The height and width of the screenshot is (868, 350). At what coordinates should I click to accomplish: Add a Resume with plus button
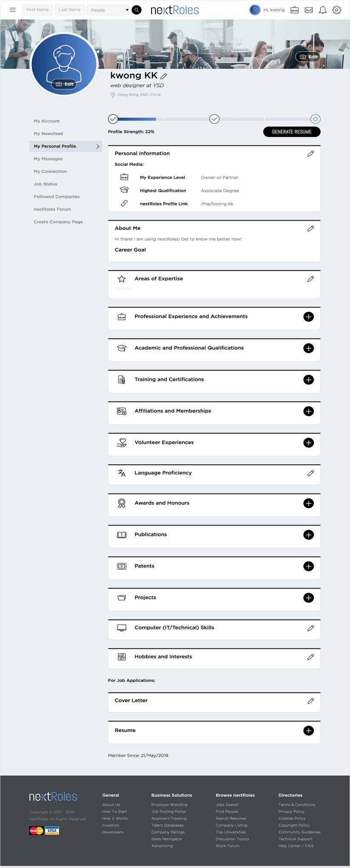308,731
